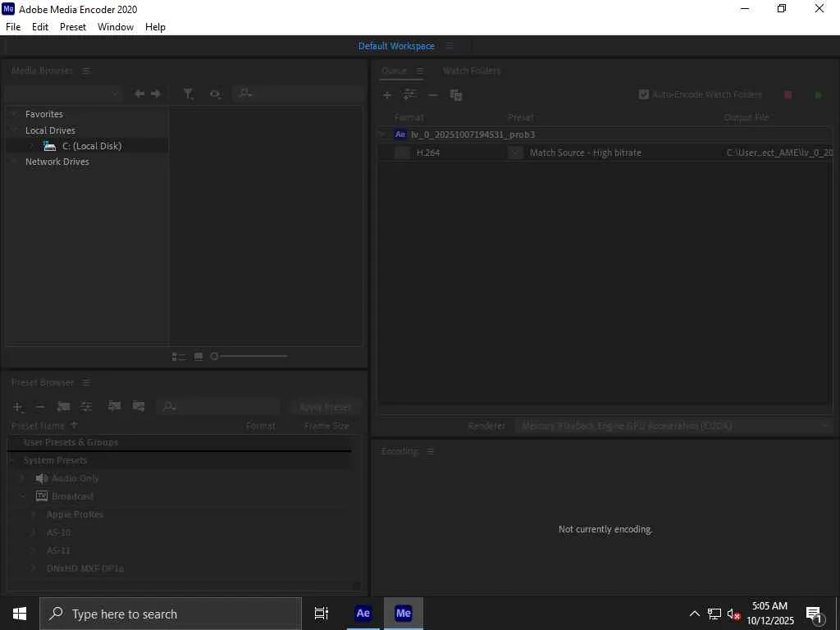This screenshot has width=840, height=630.
Task: Remove selected item from the Queue
Action: click(433, 95)
